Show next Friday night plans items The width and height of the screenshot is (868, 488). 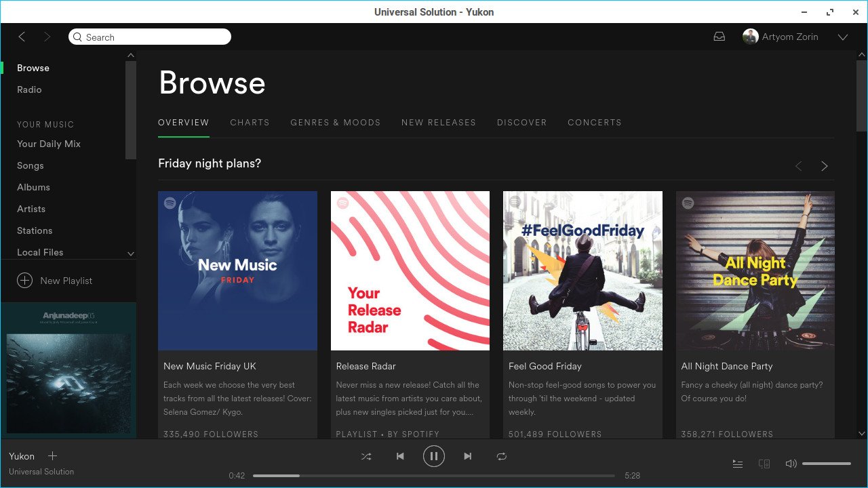coord(825,166)
